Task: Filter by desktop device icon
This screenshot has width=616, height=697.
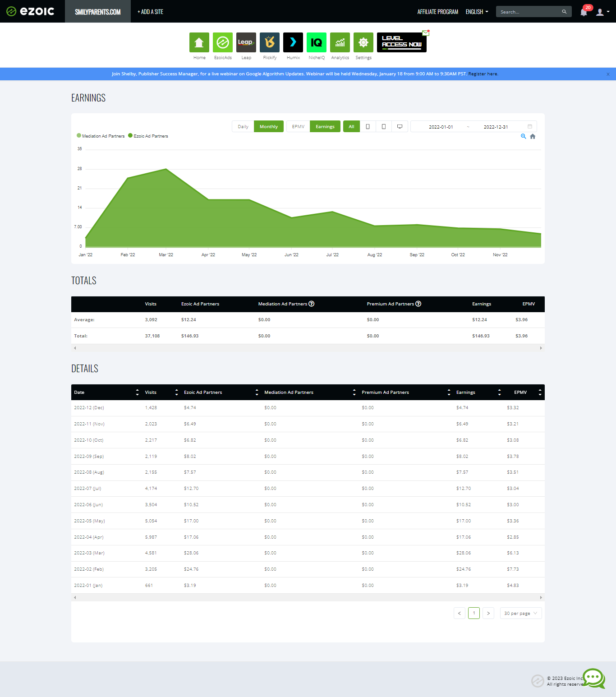Action: click(400, 126)
